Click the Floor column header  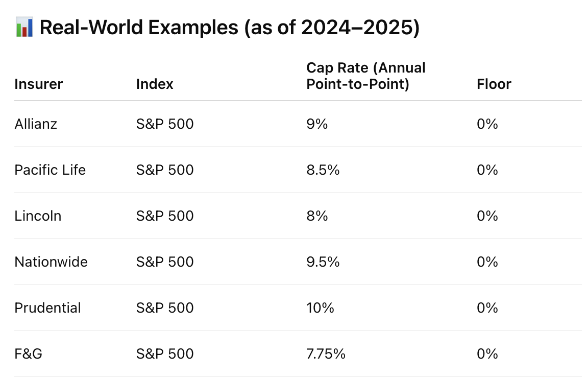(494, 84)
